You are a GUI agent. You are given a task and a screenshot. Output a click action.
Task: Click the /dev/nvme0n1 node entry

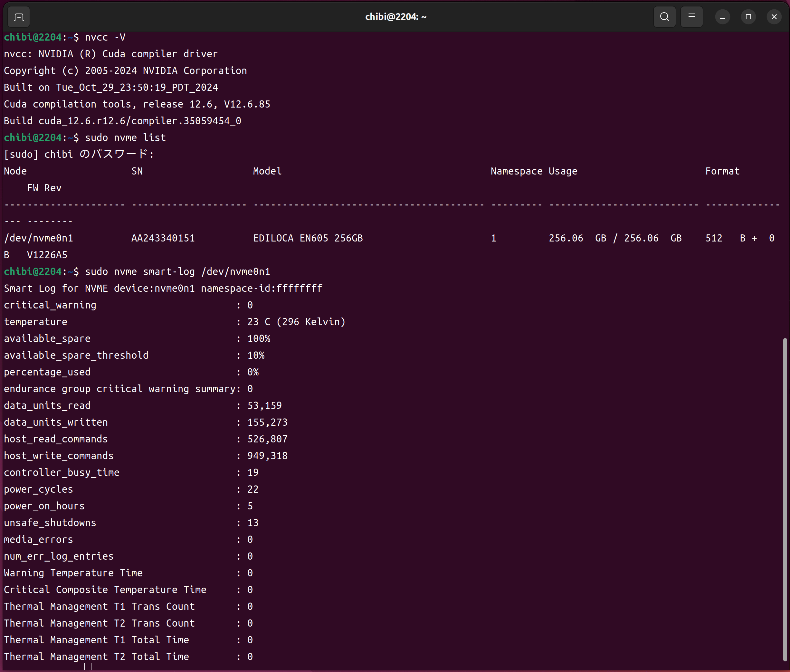pyautogui.click(x=38, y=238)
